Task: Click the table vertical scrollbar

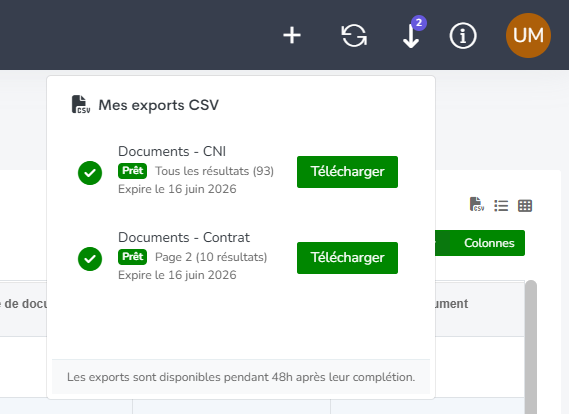Action: pyautogui.click(x=531, y=347)
